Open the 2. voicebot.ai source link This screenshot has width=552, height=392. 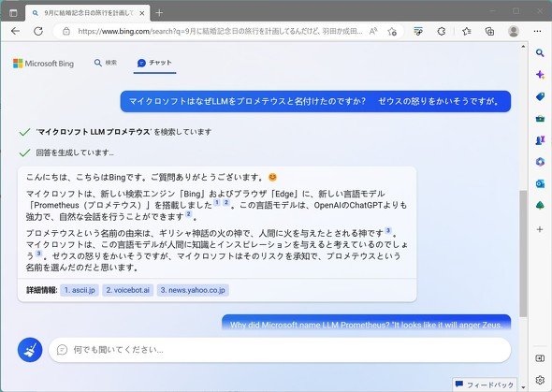pos(128,290)
